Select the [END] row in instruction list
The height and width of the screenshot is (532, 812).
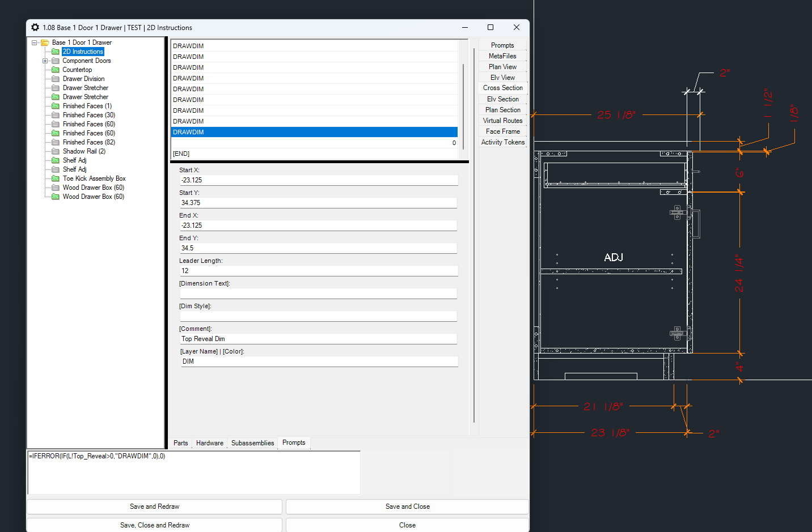pyautogui.click(x=314, y=154)
